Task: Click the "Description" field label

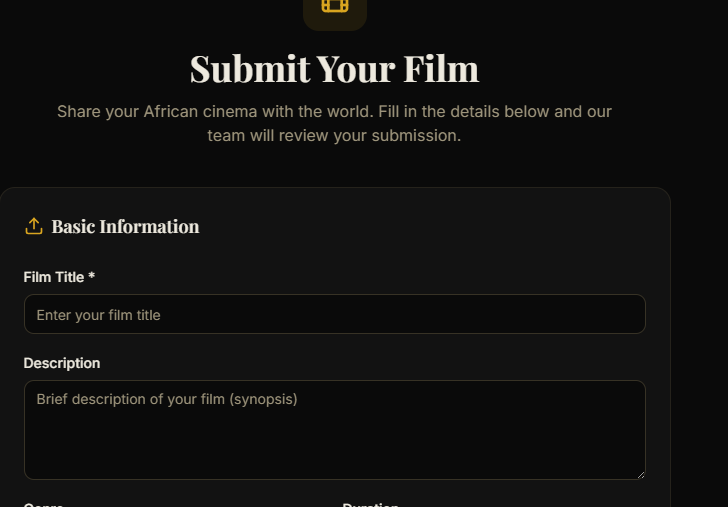Action: coord(62,363)
